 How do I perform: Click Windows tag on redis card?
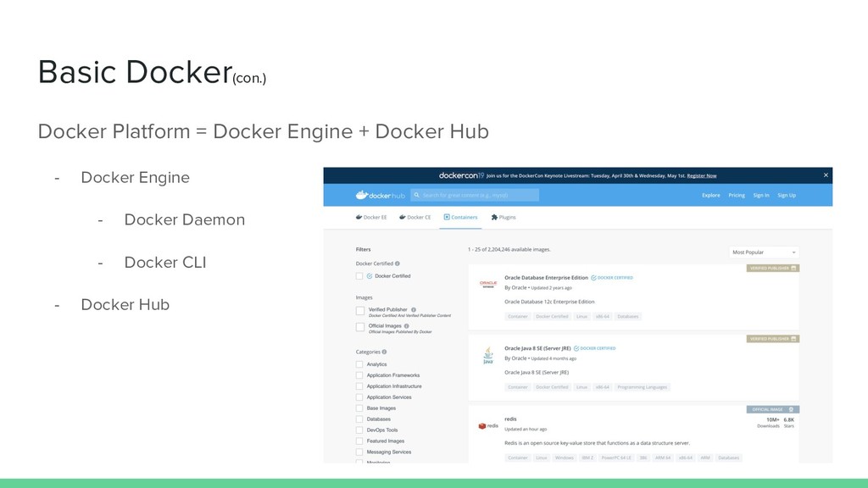tap(564, 458)
